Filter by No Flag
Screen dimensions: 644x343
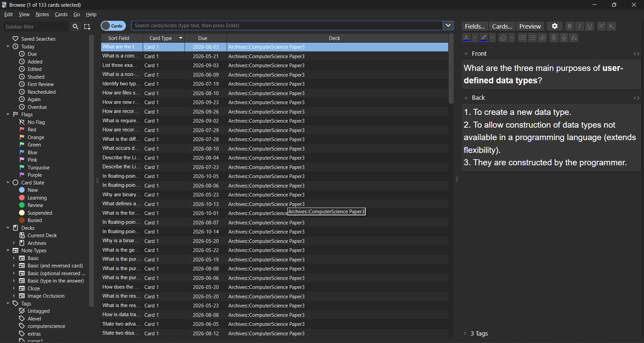(x=32, y=122)
